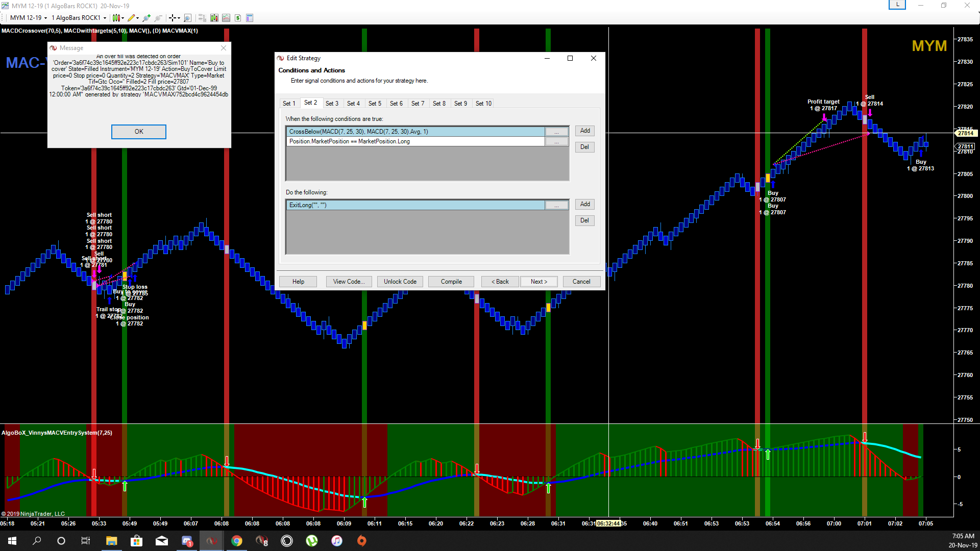Click the Compile button

click(x=451, y=282)
